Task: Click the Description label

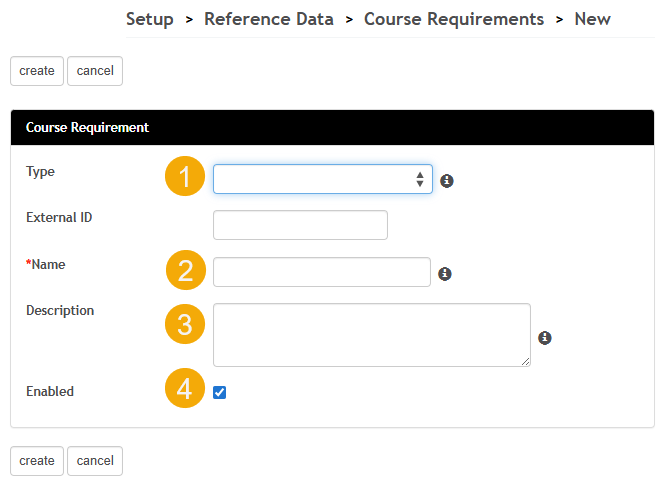Action: pos(60,311)
